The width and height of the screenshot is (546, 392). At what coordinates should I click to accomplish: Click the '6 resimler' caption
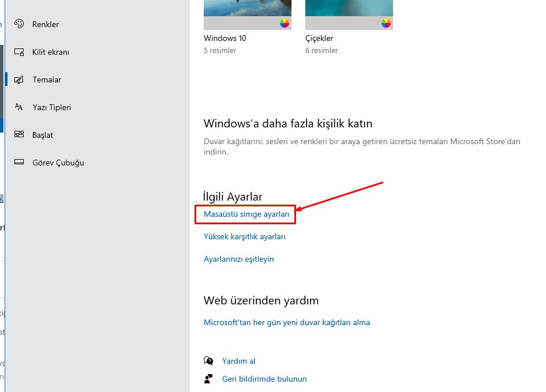pos(321,50)
